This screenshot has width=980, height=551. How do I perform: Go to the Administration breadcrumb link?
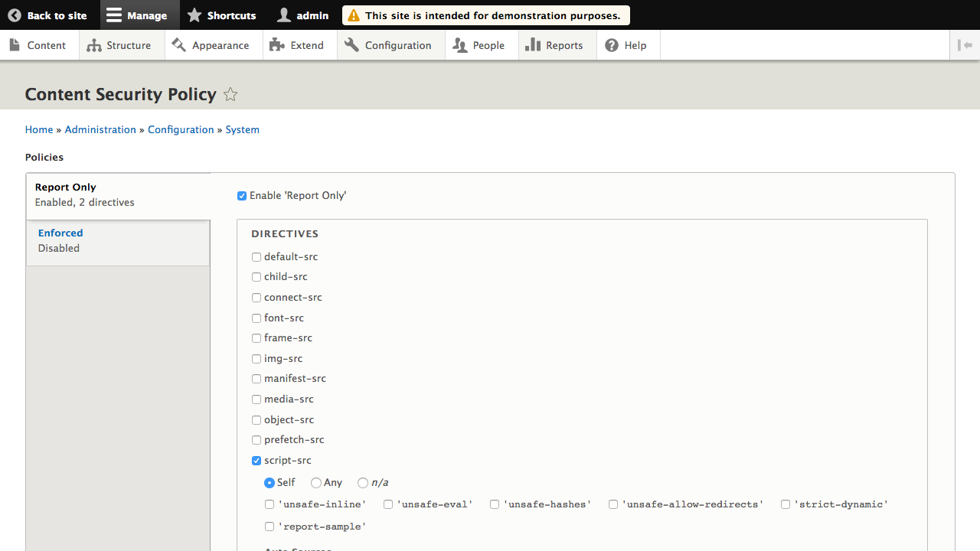coord(100,129)
